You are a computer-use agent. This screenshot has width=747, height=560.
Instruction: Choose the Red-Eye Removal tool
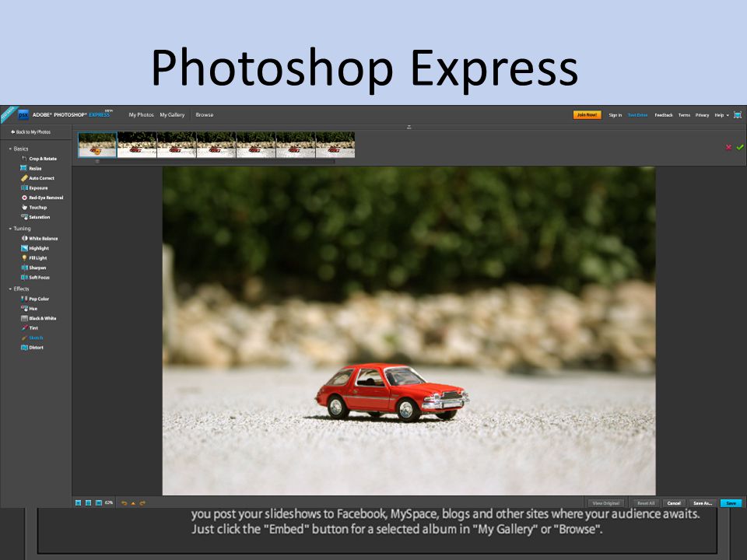click(42, 198)
